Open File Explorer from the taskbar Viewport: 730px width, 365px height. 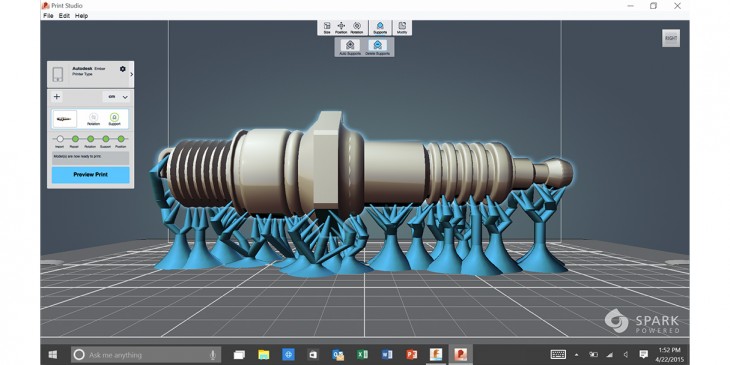click(264, 355)
